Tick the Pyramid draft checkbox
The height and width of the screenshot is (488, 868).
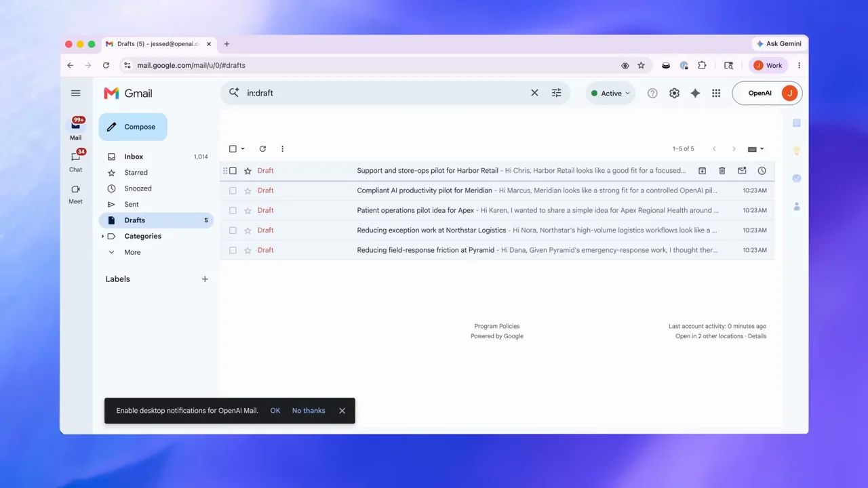click(233, 250)
